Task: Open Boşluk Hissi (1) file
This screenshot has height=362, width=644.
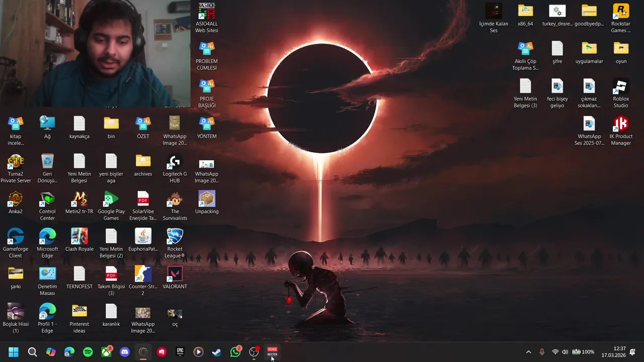Action: [16, 319]
